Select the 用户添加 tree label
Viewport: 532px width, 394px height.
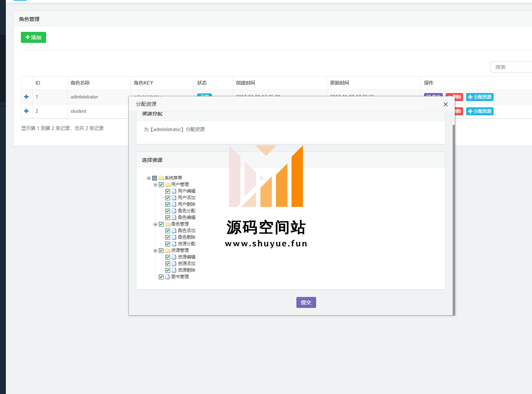(187, 198)
